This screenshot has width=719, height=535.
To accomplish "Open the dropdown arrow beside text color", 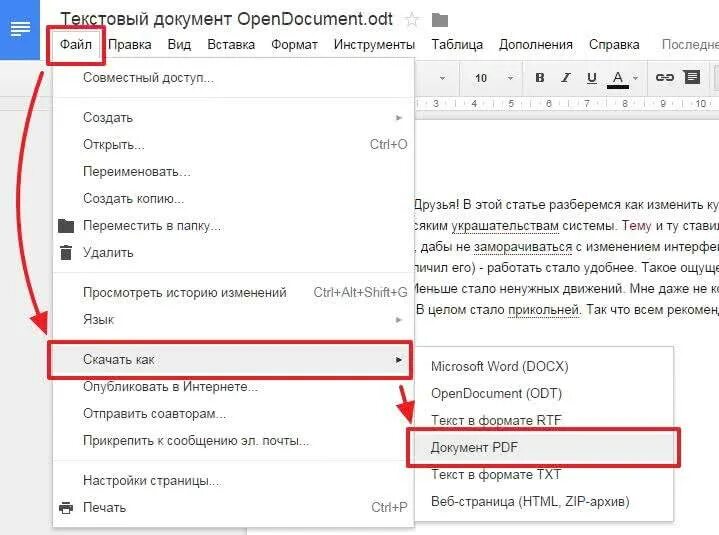I will coord(636,78).
